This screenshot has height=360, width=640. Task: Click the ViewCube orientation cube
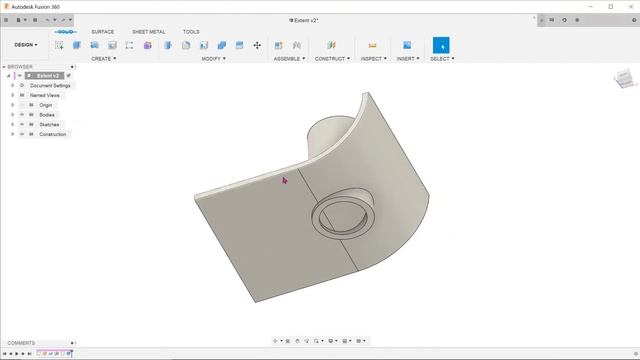(625, 78)
